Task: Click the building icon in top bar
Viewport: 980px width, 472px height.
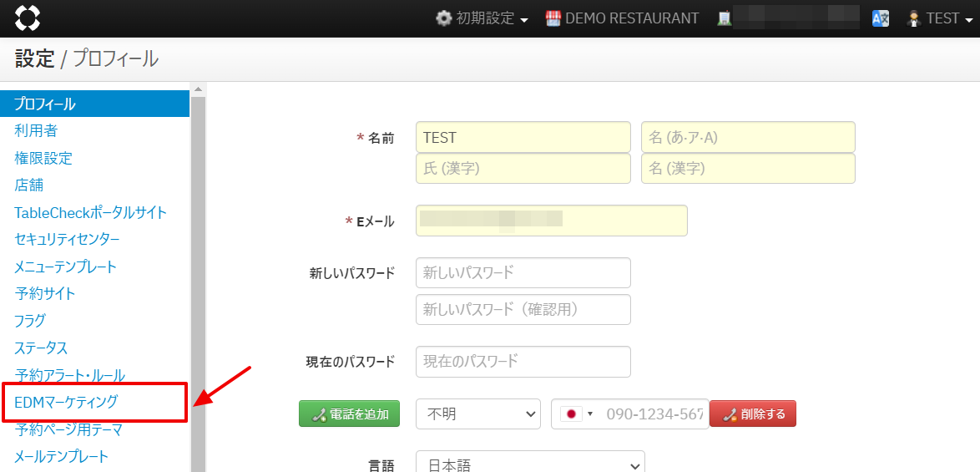Action: [x=725, y=18]
